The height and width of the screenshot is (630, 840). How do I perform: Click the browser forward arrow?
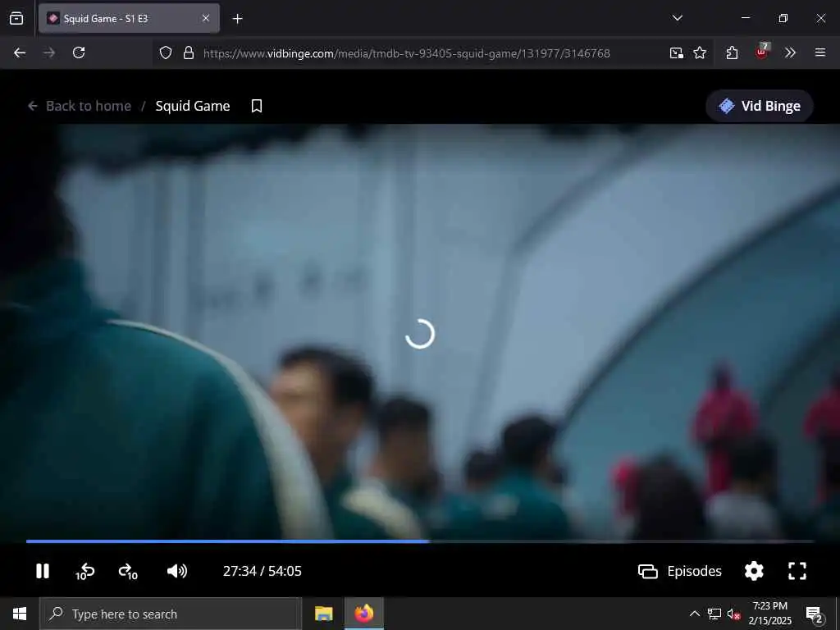tap(49, 52)
